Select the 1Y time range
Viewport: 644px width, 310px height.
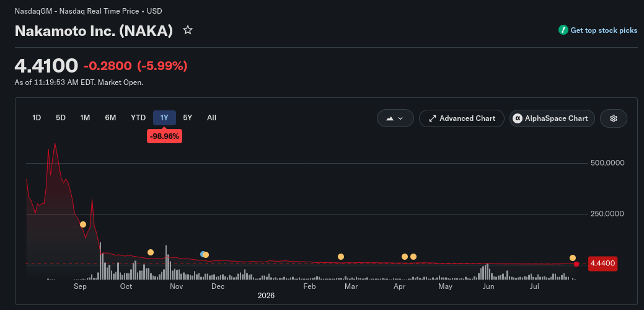(164, 118)
